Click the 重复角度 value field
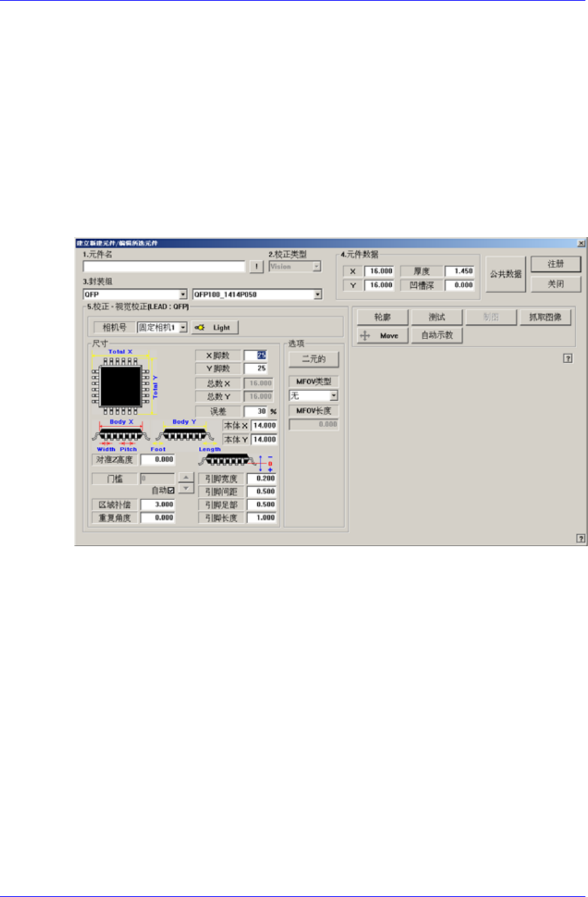Viewport: 588px width, 897px height. point(158,517)
